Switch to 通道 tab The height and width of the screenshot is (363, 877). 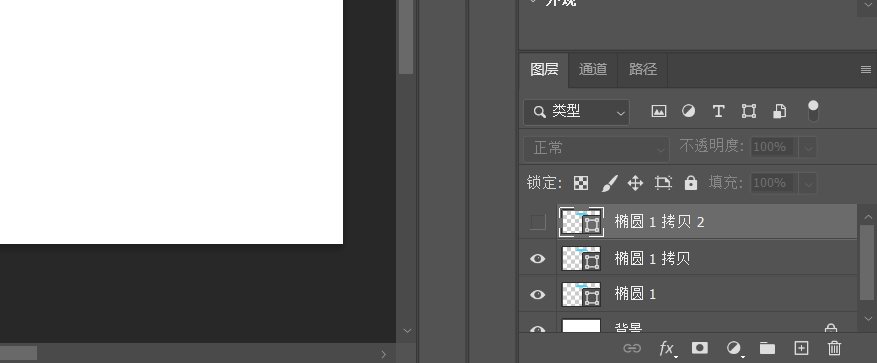593,69
